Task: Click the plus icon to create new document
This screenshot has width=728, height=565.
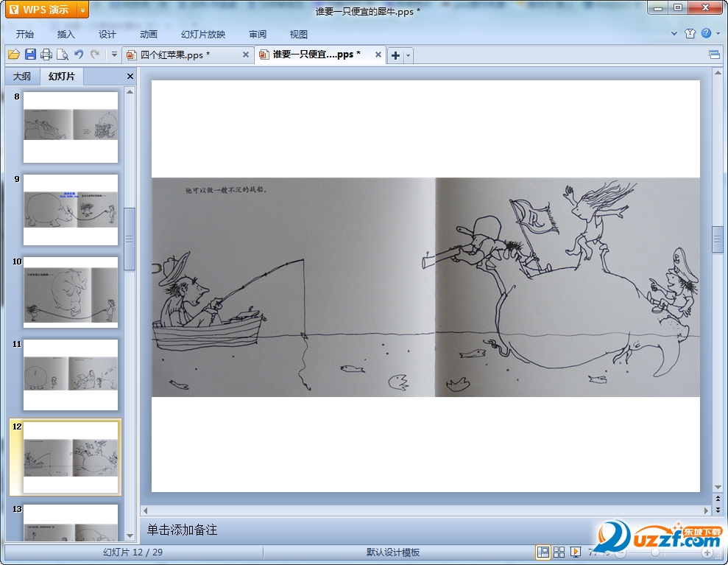Action: pos(395,56)
